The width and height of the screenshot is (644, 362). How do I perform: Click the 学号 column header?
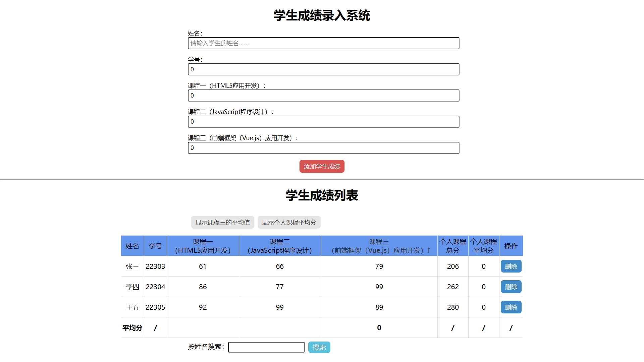(x=155, y=246)
